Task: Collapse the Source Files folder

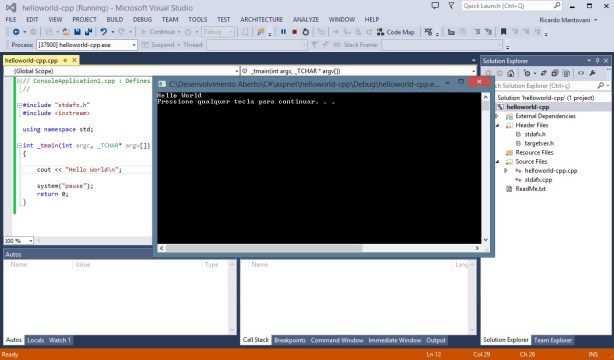Action: [x=498, y=162]
